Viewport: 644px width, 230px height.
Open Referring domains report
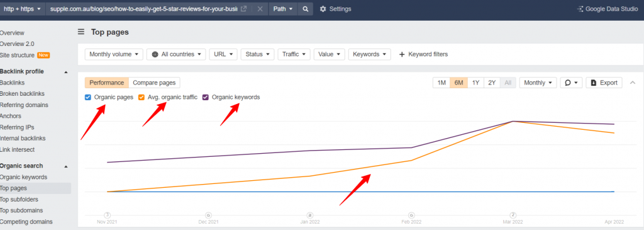pos(24,105)
